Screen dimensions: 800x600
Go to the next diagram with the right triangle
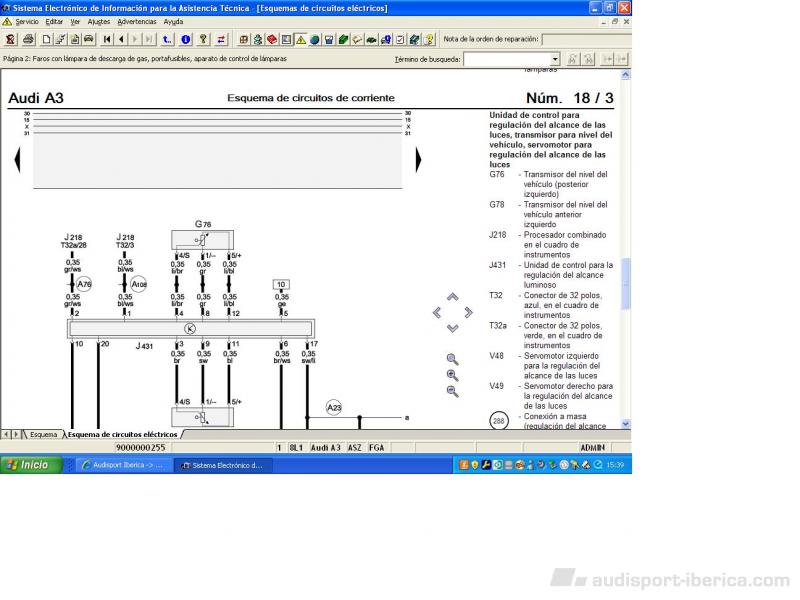[x=418, y=160]
